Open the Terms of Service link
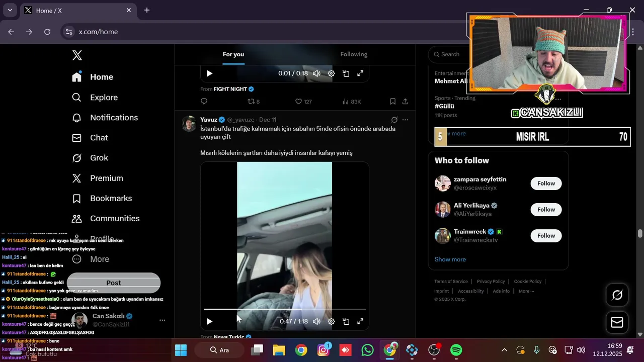644x362 pixels. click(x=451, y=282)
